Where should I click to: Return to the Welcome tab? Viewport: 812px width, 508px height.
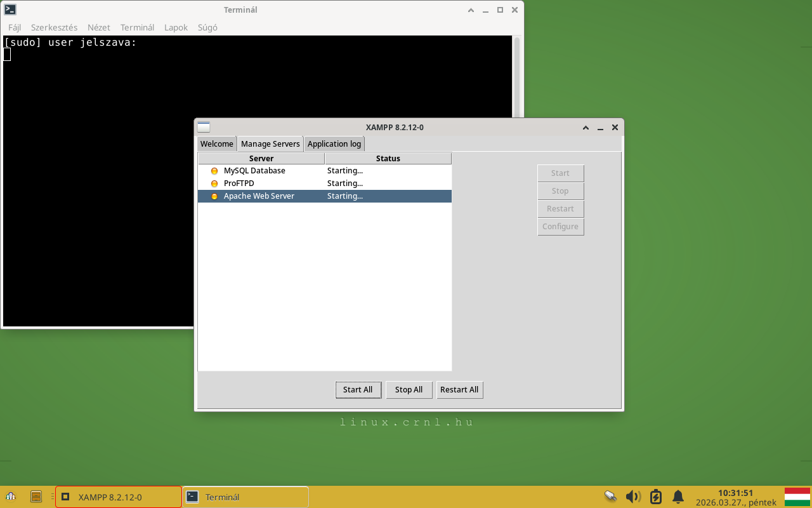pyautogui.click(x=216, y=144)
